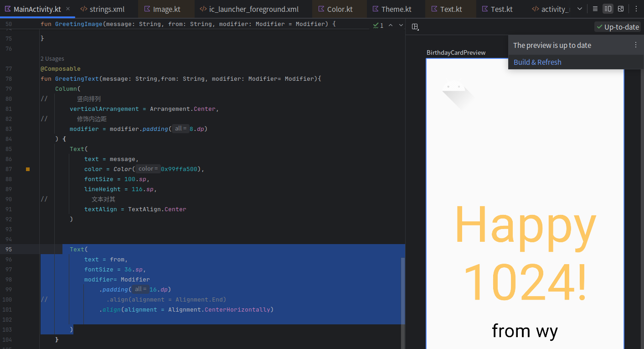Open preview layout mode dropdown
The image size is (644, 349).
tap(415, 27)
